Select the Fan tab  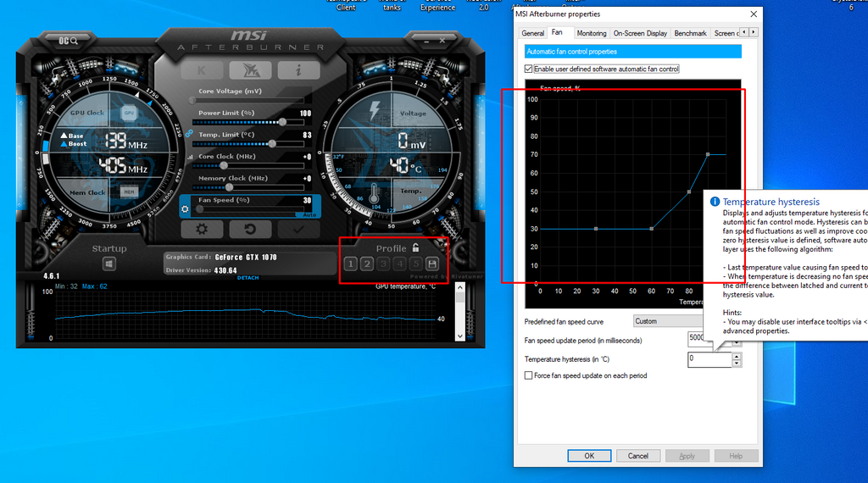coord(557,32)
